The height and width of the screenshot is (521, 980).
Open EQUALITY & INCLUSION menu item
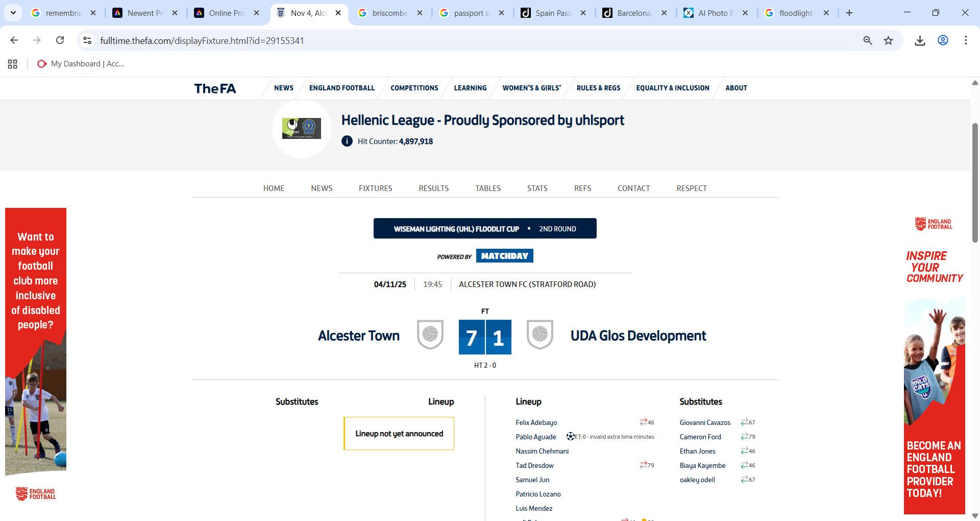(x=673, y=88)
